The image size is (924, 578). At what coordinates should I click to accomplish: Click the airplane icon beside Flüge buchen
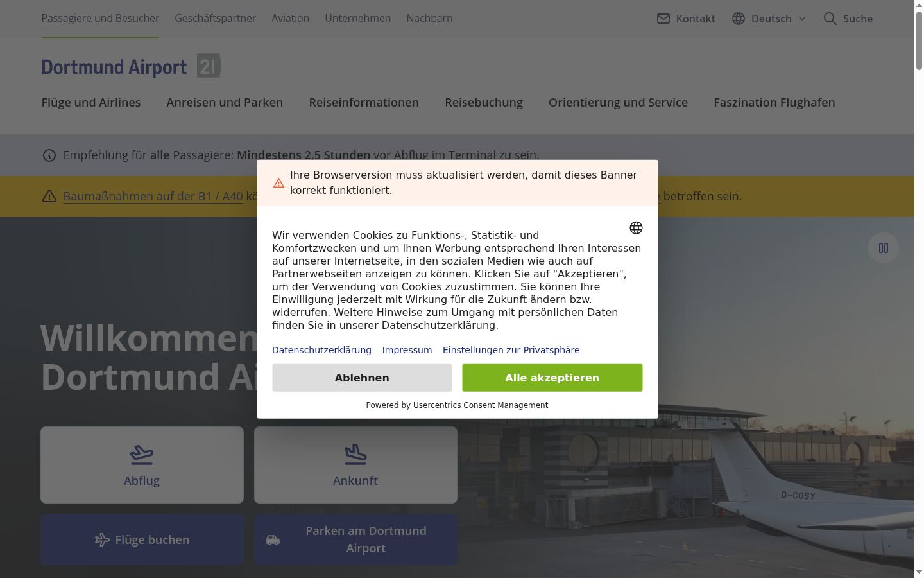coord(102,540)
